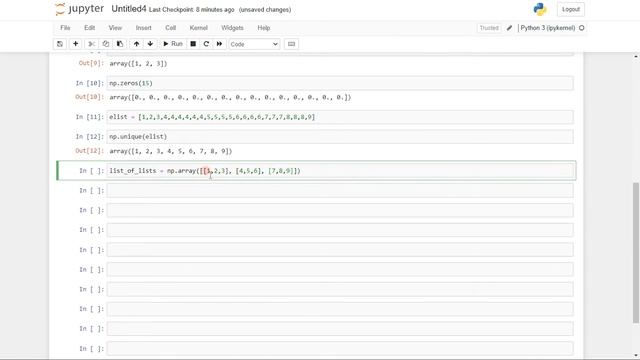Copy selected cells icon
Viewport: 640px width, 360px height.
(106, 44)
